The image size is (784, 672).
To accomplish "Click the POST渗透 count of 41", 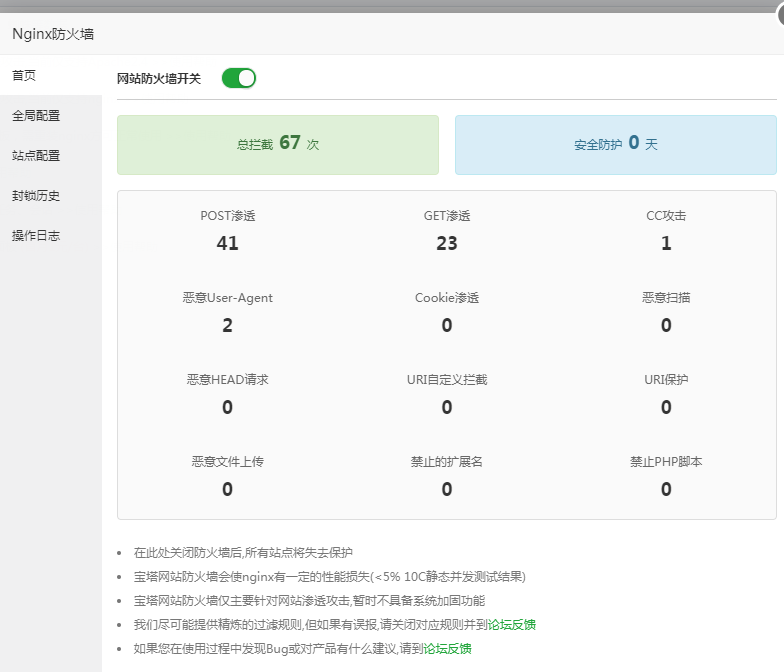I will (227, 243).
